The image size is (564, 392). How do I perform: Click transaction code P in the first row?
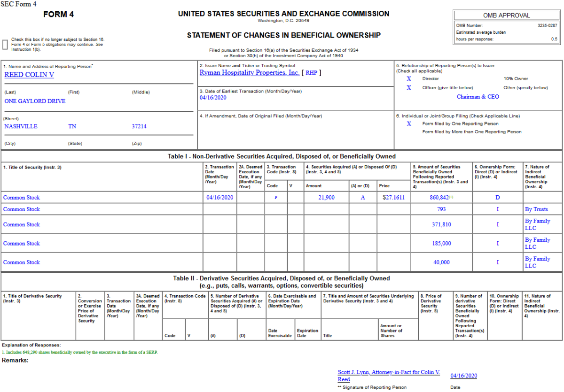(x=276, y=198)
